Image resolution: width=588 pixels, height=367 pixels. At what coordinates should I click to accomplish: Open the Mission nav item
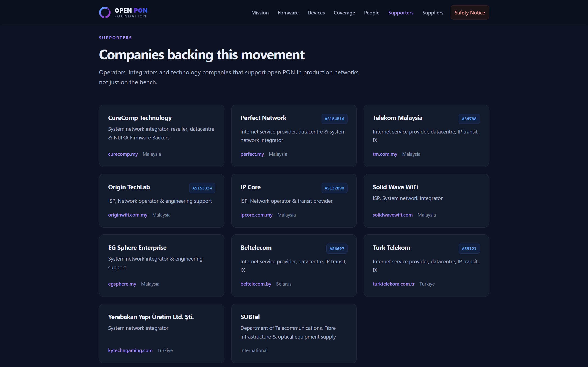click(260, 13)
